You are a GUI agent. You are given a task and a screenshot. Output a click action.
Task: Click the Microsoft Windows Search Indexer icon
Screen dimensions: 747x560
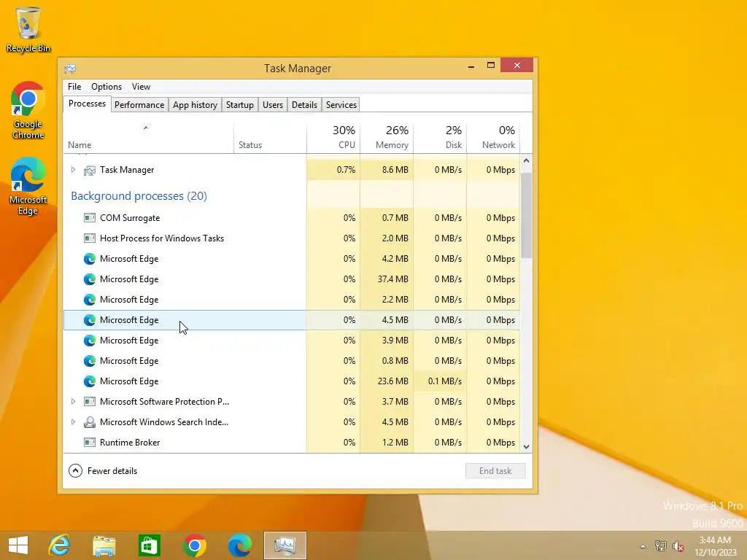click(89, 422)
